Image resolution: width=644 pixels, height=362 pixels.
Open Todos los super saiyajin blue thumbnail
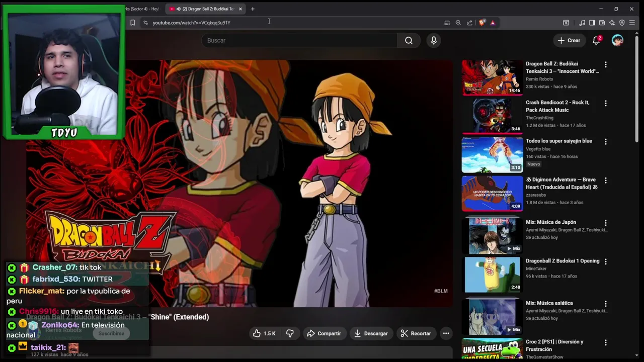[x=492, y=155]
